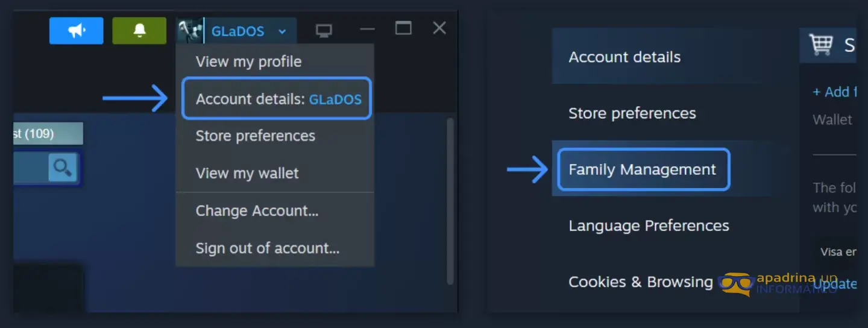Click the shopping cart icon
This screenshot has height=328, width=868.
point(821,45)
